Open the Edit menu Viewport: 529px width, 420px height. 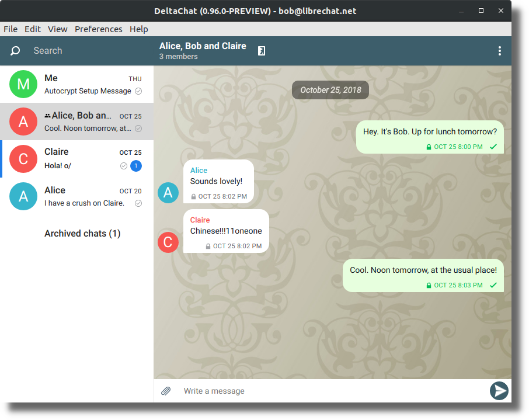[x=33, y=29]
